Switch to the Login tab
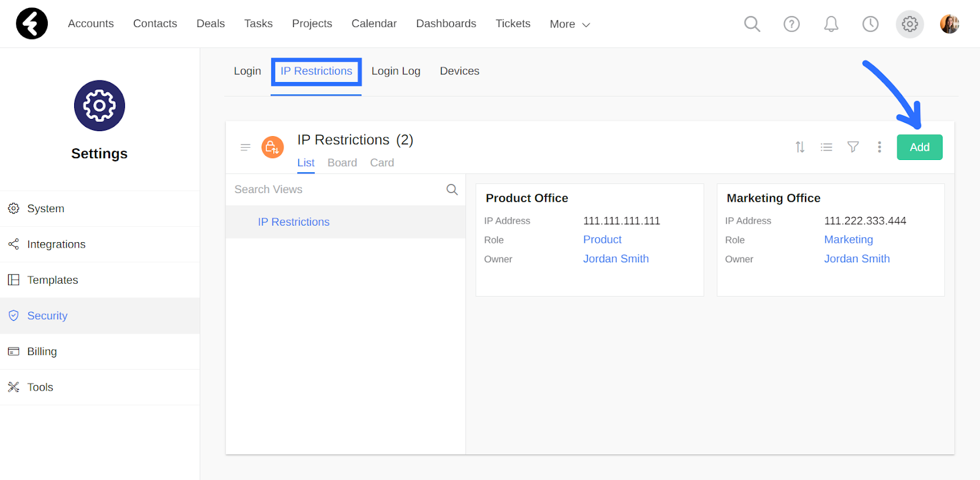 [247, 71]
